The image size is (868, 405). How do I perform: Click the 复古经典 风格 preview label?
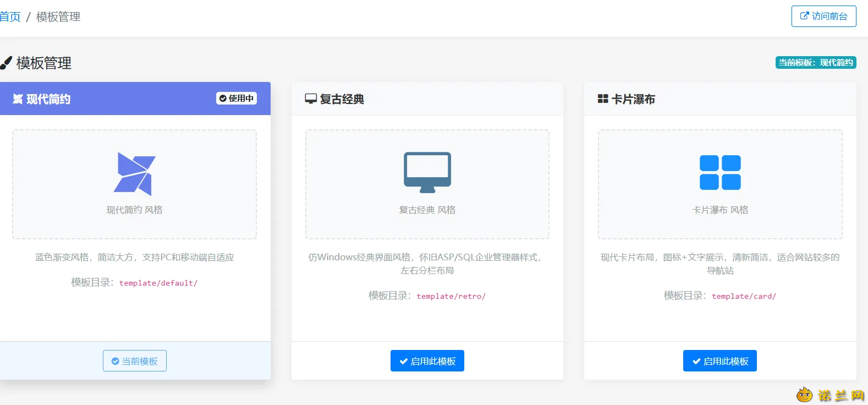427,210
